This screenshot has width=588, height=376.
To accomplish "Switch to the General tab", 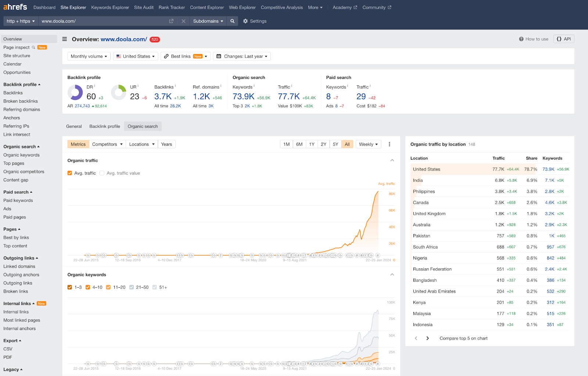I will pyautogui.click(x=74, y=126).
